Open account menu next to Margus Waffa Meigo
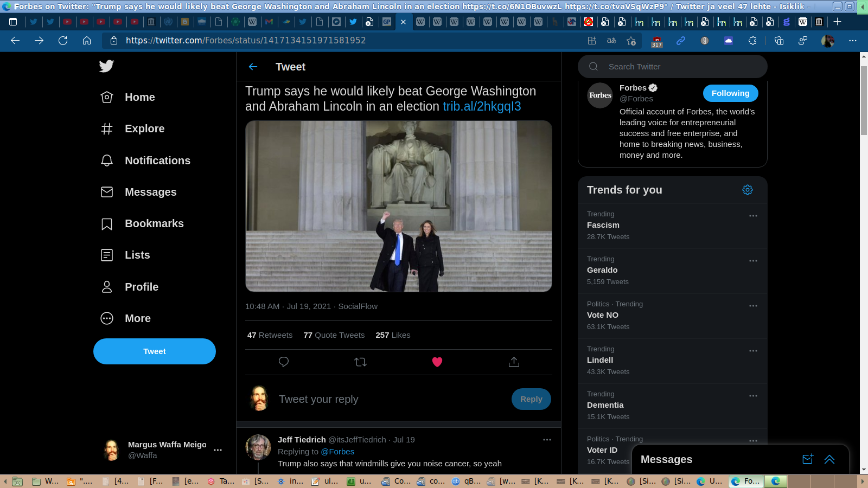 (x=218, y=450)
